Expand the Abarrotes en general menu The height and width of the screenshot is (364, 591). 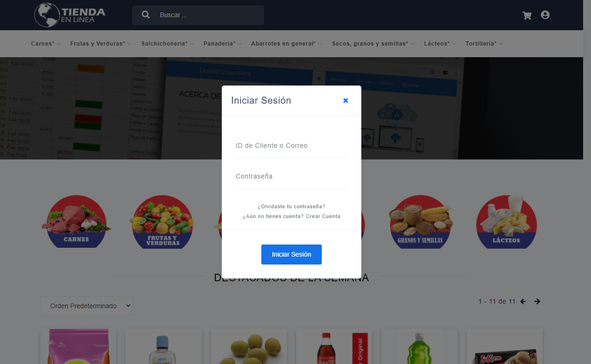(287, 44)
